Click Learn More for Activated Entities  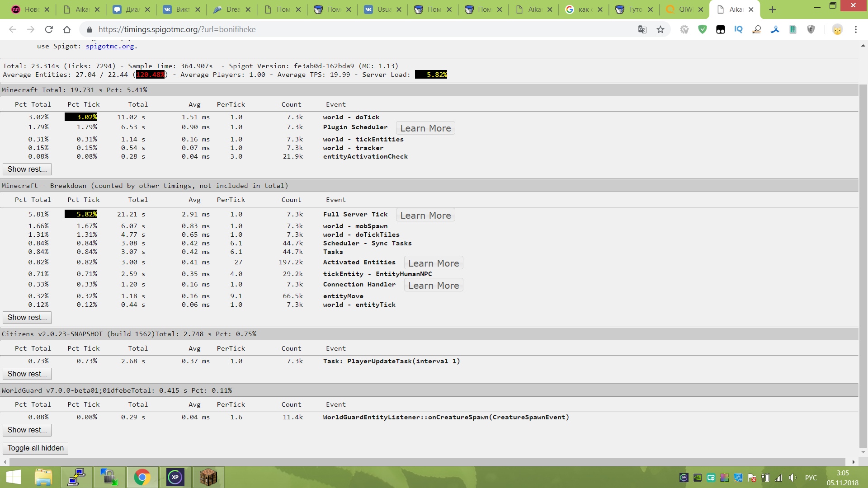click(434, 263)
